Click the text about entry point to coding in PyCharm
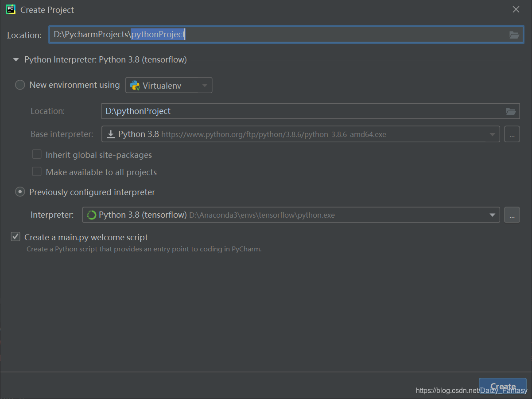This screenshot has height=399, width=532. click(144, 249)
